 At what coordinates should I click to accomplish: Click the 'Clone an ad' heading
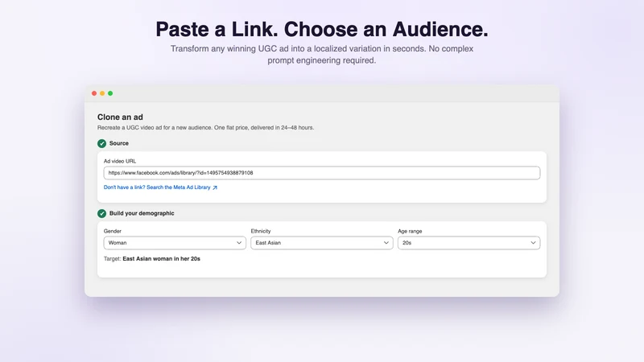pyautogui.click(x=120, y=117)
